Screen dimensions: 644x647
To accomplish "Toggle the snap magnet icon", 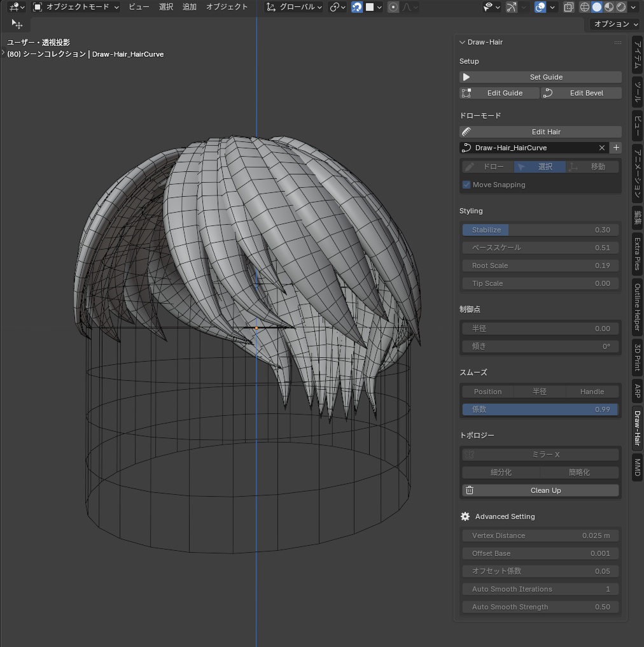I will pos(356,7).
